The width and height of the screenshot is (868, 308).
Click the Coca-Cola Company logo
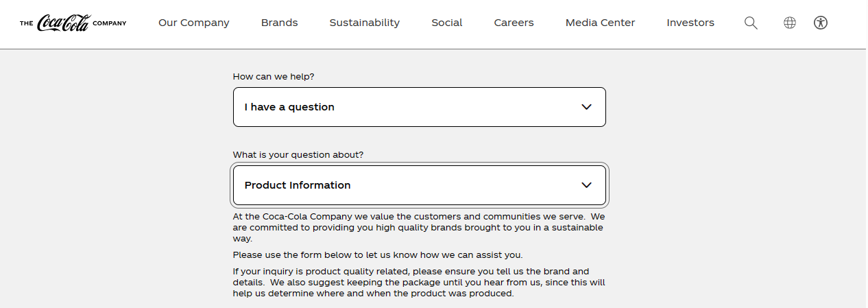pyautogui.click(x=73, y=23)
